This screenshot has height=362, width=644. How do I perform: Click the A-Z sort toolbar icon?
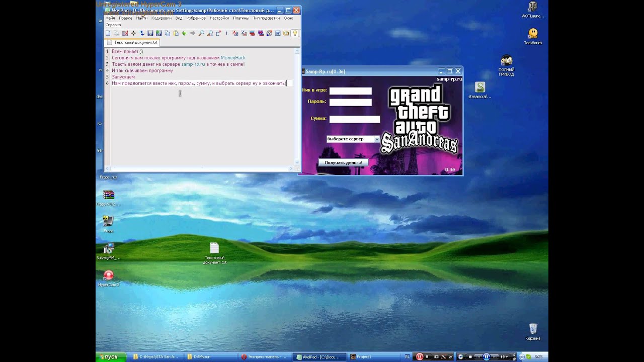(235, 33)
